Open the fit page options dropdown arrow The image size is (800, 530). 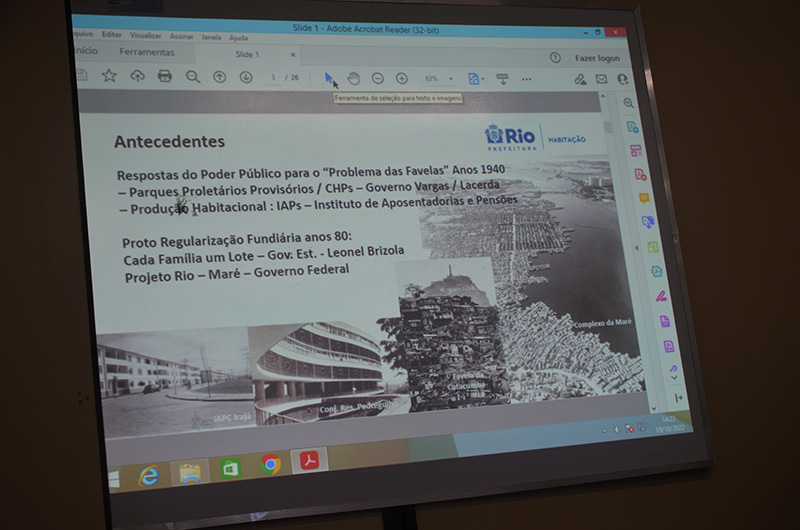click(483, 79)
